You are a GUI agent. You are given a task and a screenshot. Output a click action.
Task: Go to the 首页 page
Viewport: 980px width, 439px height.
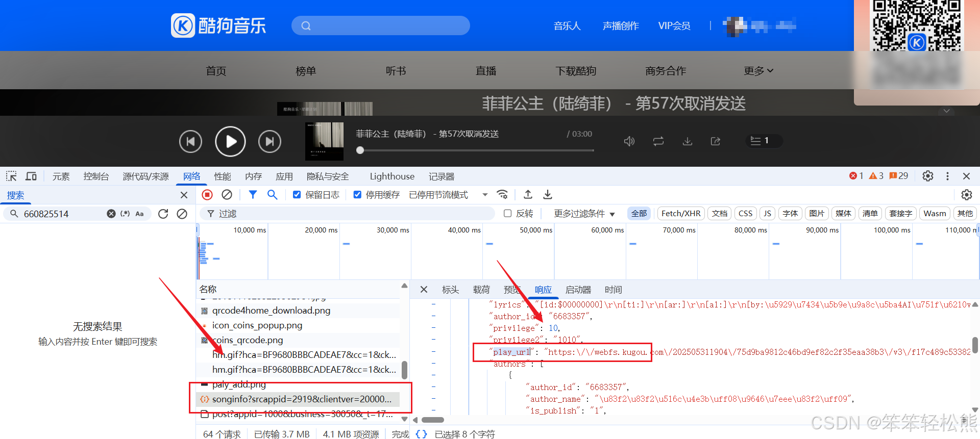coord(216,71)
